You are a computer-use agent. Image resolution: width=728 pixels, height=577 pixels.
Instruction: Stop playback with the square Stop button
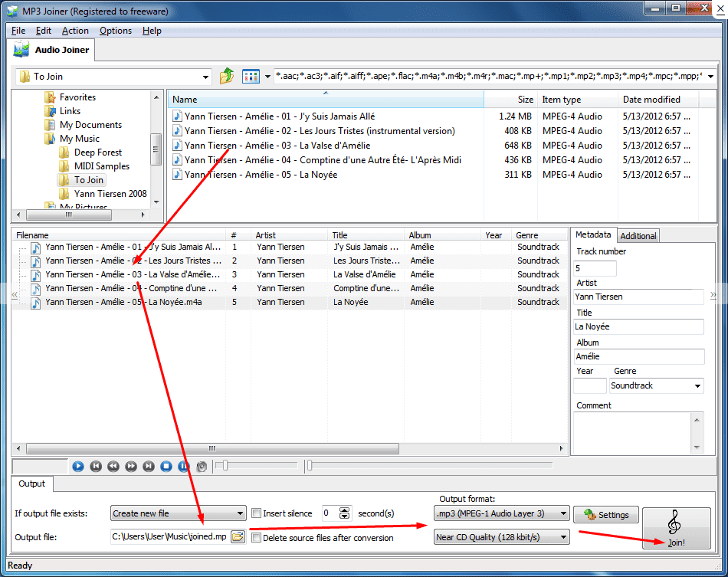(x=166, y=466)
